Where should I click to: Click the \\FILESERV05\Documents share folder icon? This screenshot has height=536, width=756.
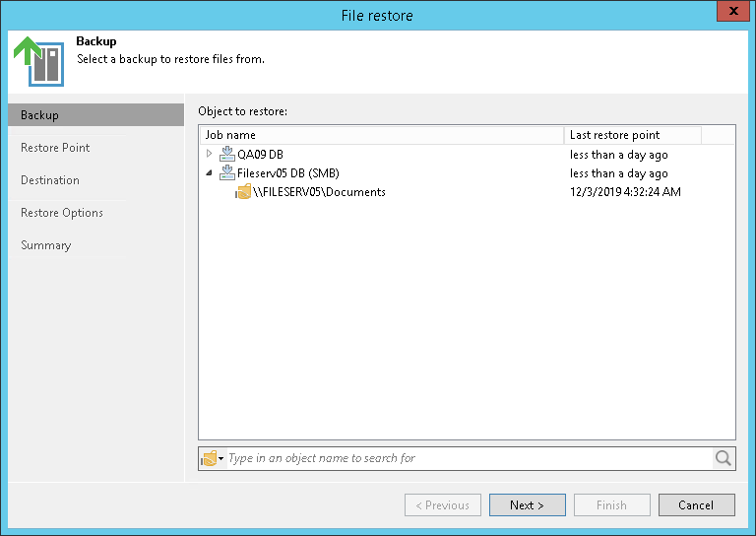click(x=243, y=191)
